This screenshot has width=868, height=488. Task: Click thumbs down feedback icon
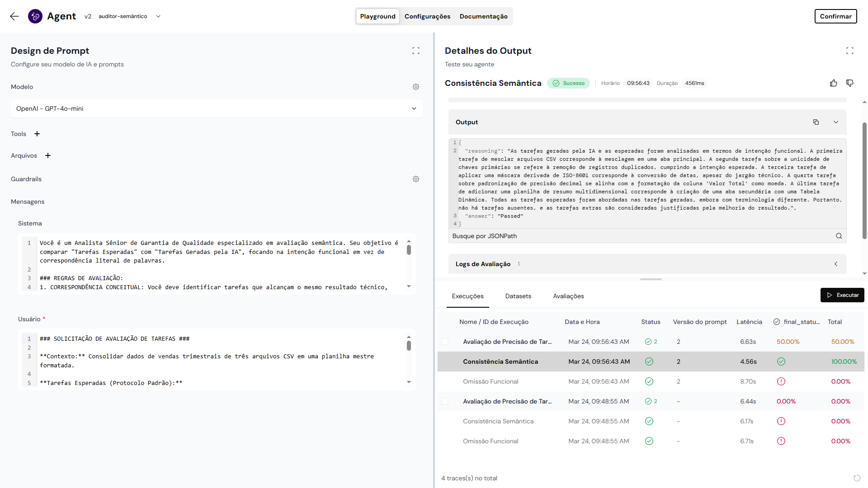click(x=849, y=83)
